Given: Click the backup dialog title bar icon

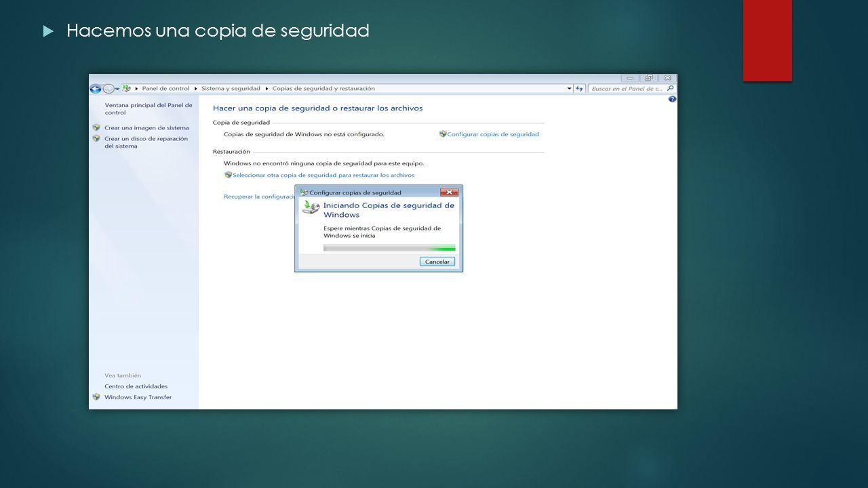Looking at the screenshot, I should [304, 192].
